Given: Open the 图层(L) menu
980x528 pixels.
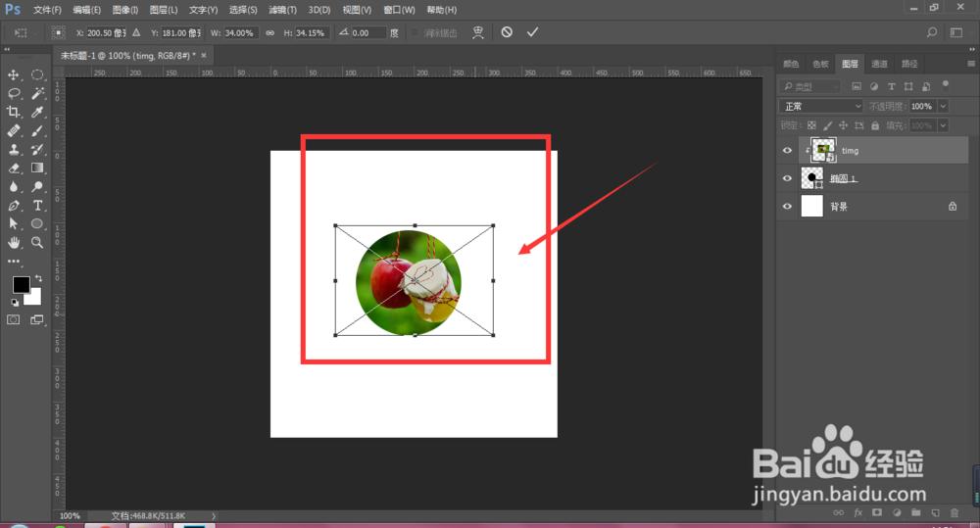Looking at the screenshot, I should pyautogui.click(x=164, y=10).
